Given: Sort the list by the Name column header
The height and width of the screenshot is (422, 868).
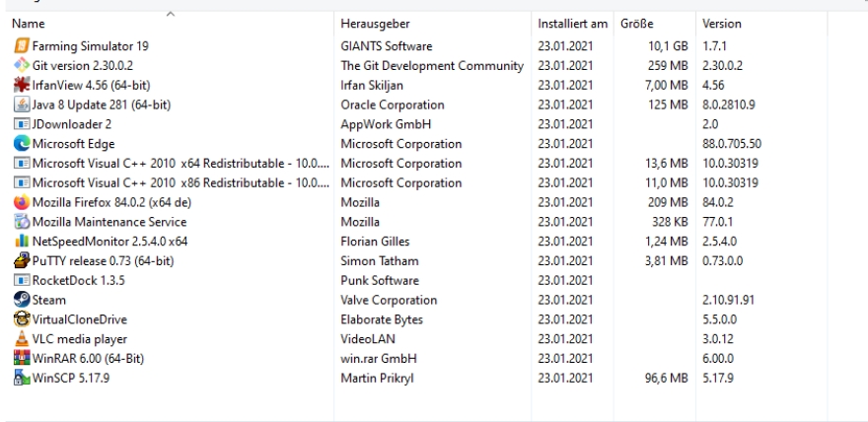Looking at the screenshot, I should coord(29,24).
